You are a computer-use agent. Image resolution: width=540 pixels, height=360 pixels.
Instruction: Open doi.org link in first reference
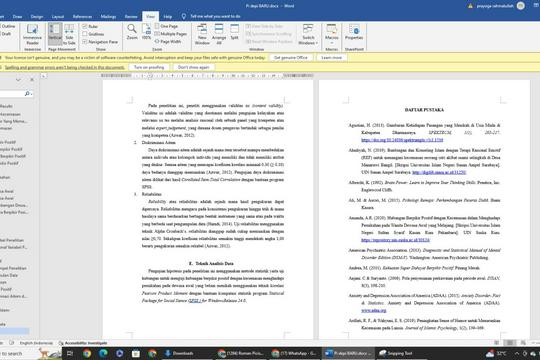pos(402,140)
